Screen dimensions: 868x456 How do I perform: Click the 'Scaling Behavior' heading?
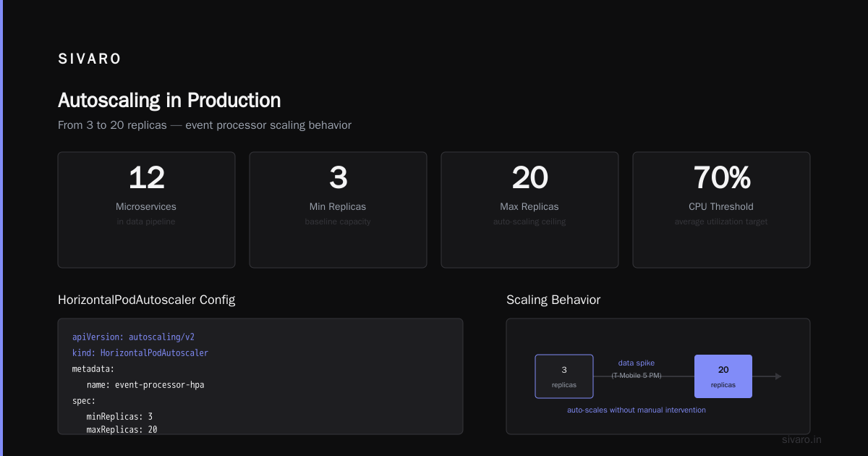[x=553, y=300]
